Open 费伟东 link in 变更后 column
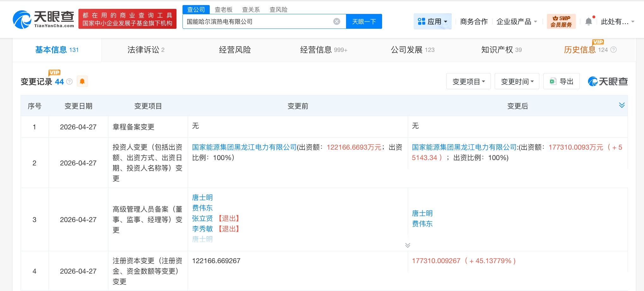This screenshot has height=291, width=644. pos(422,224)
